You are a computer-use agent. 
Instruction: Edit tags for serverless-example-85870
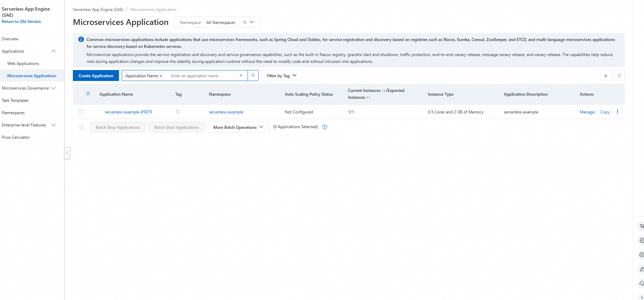[x=178, y=112]
